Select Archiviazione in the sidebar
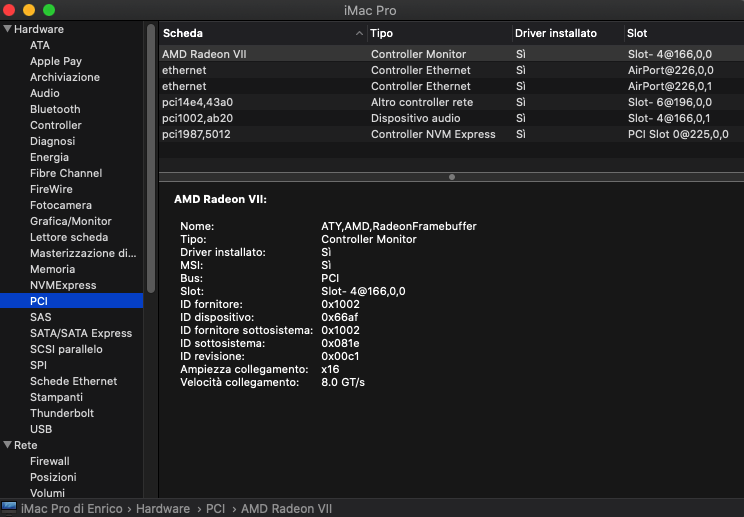 click(65, 77)
